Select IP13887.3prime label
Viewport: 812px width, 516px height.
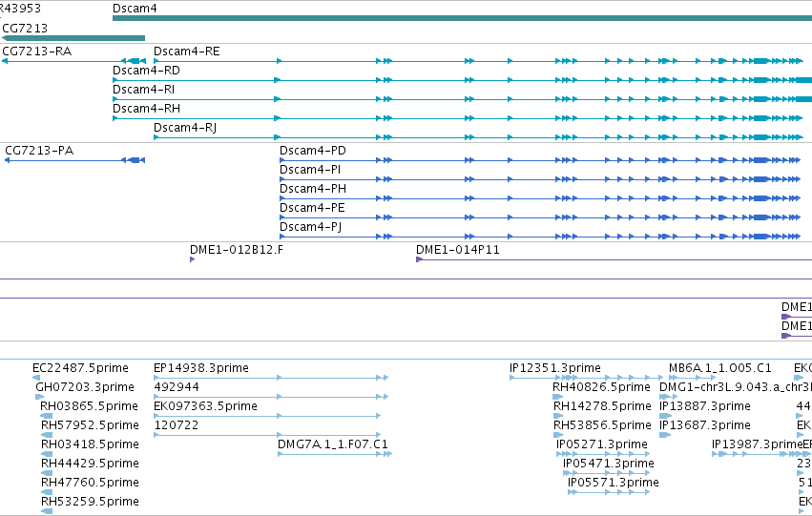(705, 406)
